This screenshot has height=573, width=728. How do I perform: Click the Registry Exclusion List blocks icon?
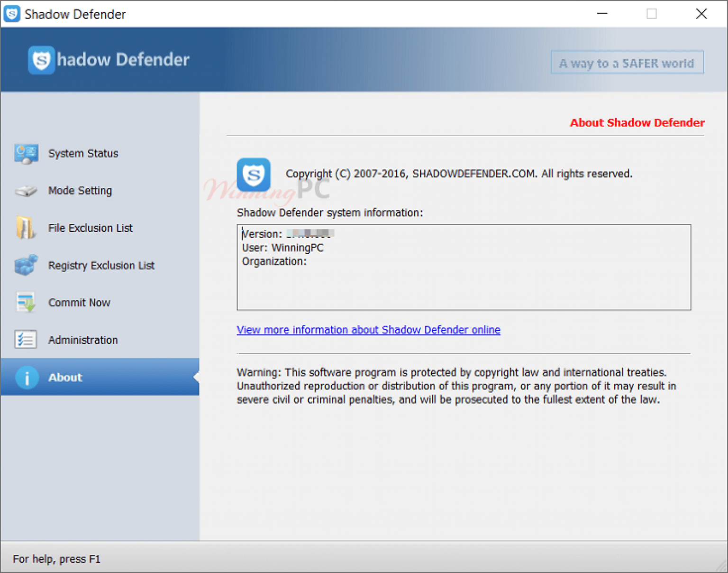(27, 265)
